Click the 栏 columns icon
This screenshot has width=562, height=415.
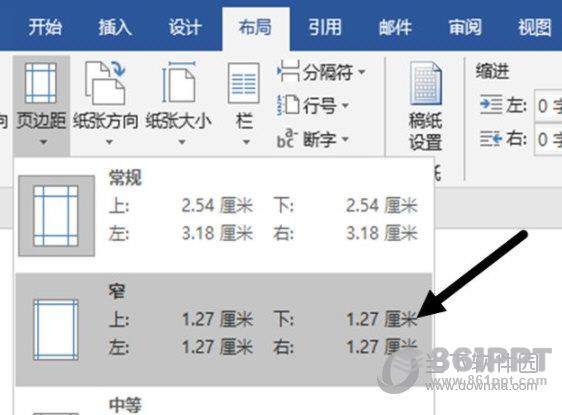coord(244,84)
